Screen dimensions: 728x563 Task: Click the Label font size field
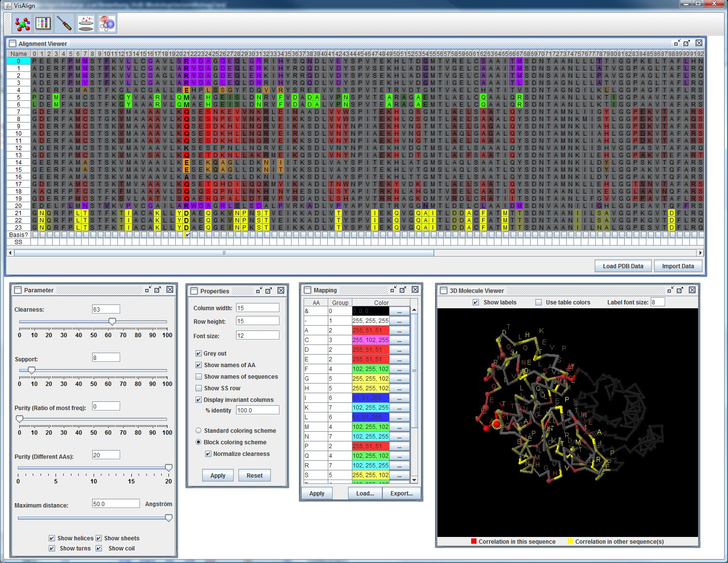tap(657, 302)
